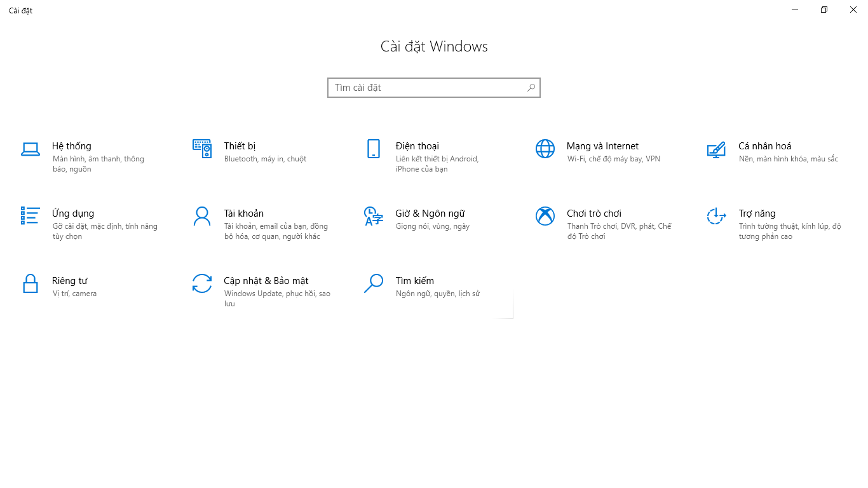The height and width of the screenshot is (488, 868).
Task: Open Cập nhật & Bảo mật title
Action: (x=266, y=281)
